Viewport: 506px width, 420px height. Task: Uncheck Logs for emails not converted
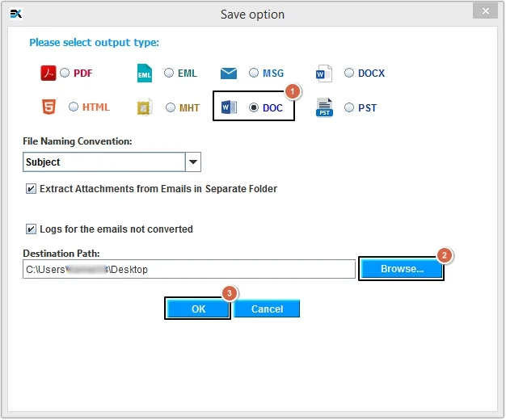(x=31, y=229)
